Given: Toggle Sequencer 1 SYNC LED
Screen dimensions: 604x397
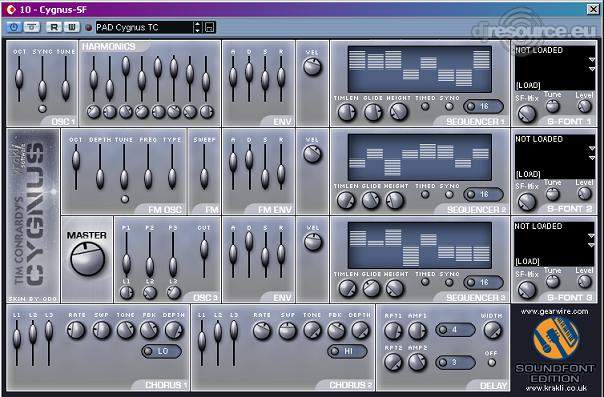Looking at the screenshot, I should pos(449,107).
